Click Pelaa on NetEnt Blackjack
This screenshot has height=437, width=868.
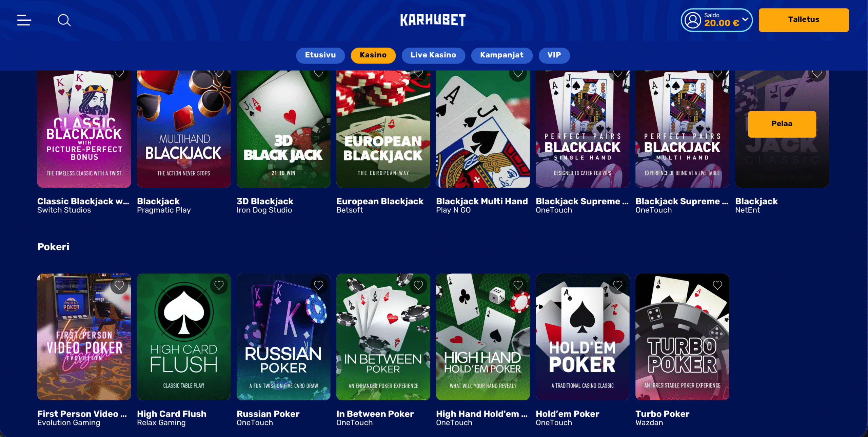coord(782,124)
